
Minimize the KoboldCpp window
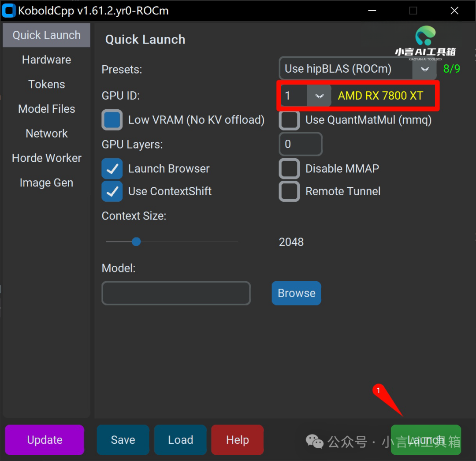372,11
